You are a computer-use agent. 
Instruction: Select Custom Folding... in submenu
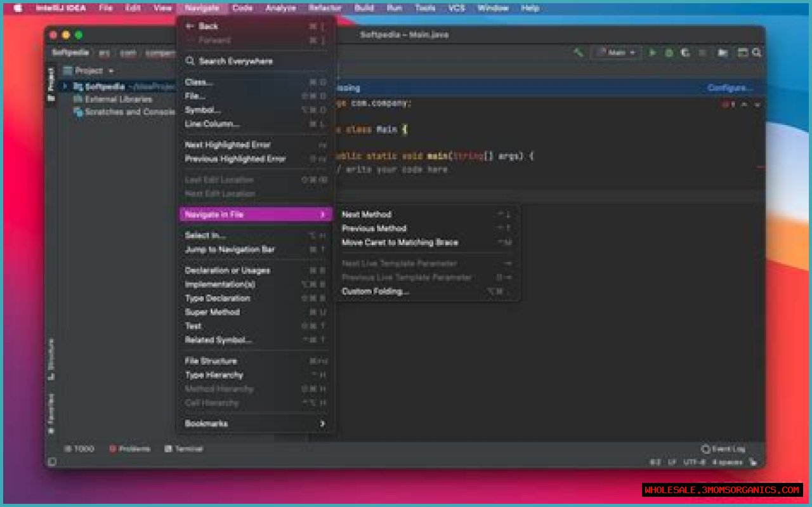pos(426,291)
